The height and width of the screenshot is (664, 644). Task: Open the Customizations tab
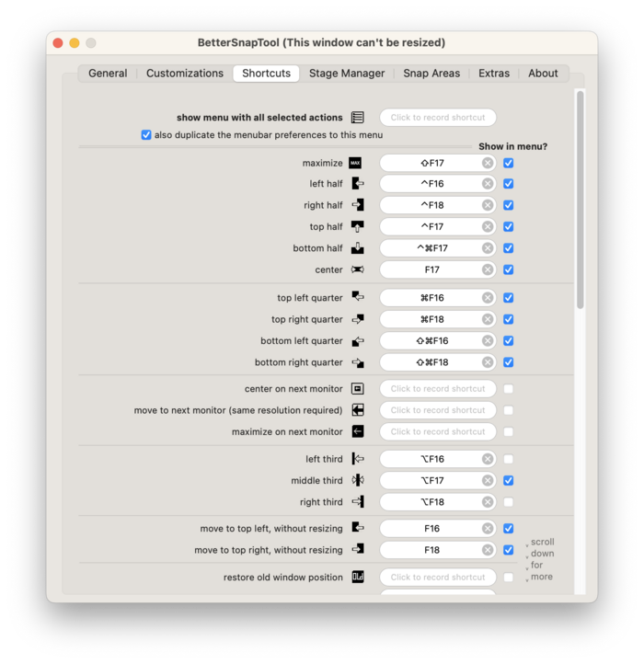pos(185,74)
